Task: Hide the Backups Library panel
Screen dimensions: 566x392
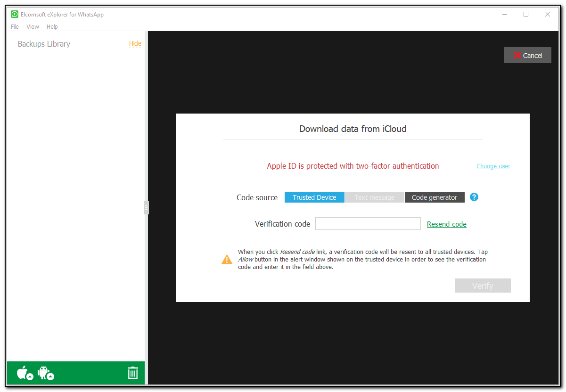Action: [x=135, y=43]
